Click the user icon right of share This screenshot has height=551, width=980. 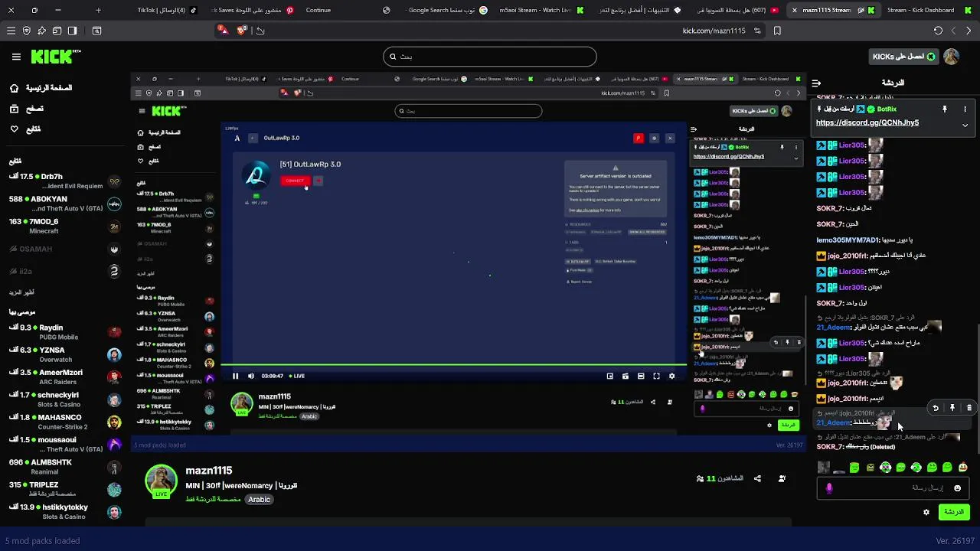point(782,478)
